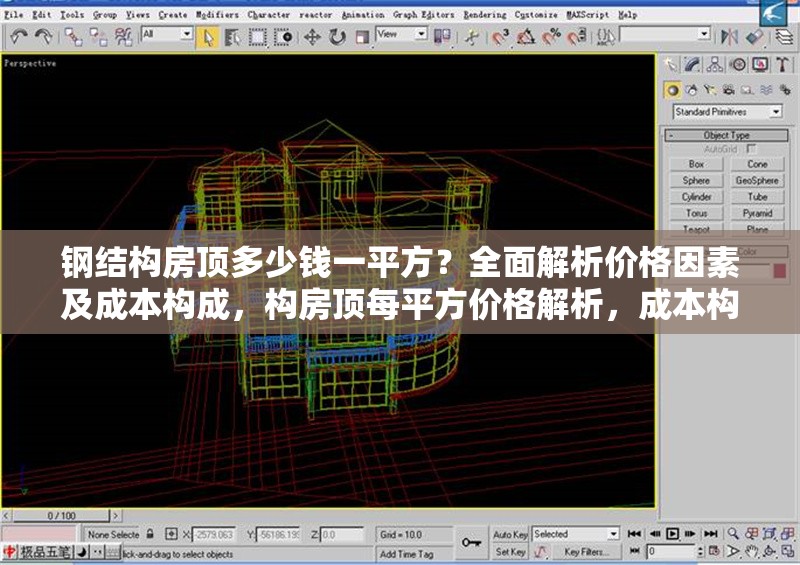Click the Set Keys key icon
This screenshot has height=565, width=800.
[471, 542]
